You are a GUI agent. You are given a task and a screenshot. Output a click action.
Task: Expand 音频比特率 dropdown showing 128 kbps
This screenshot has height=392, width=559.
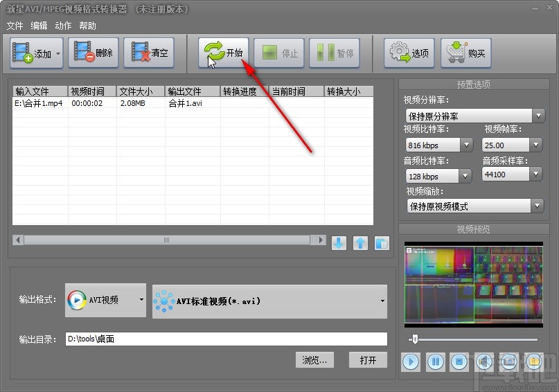coord(465,176)
